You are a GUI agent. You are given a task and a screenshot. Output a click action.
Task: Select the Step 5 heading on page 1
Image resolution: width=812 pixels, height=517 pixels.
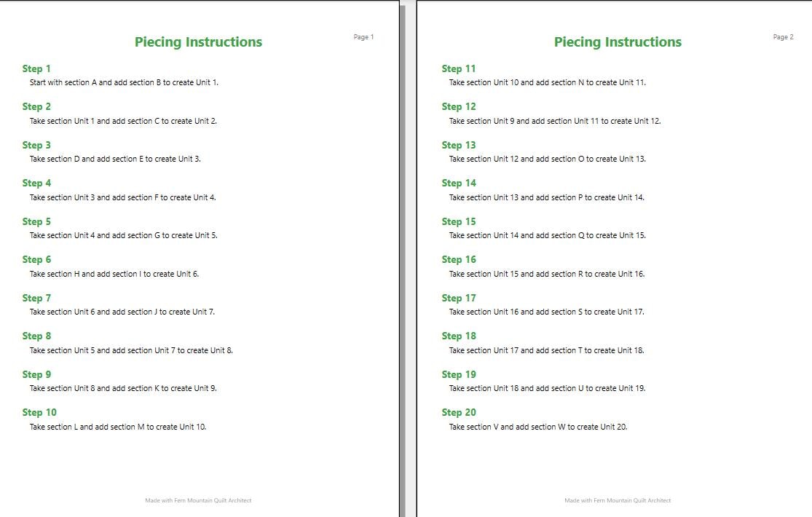point(36,221)
